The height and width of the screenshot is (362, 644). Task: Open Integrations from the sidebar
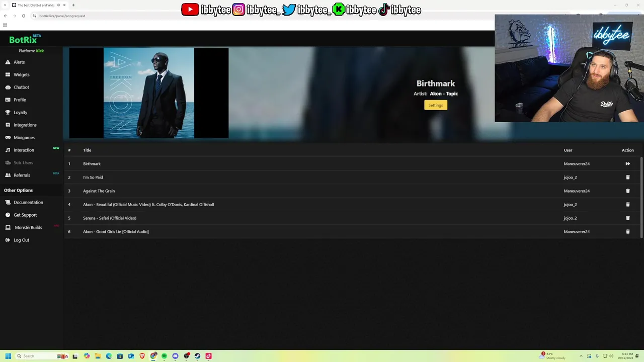25,125
